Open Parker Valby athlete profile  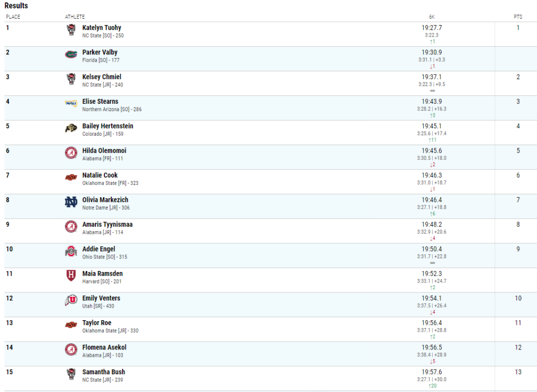click(100, 52)
